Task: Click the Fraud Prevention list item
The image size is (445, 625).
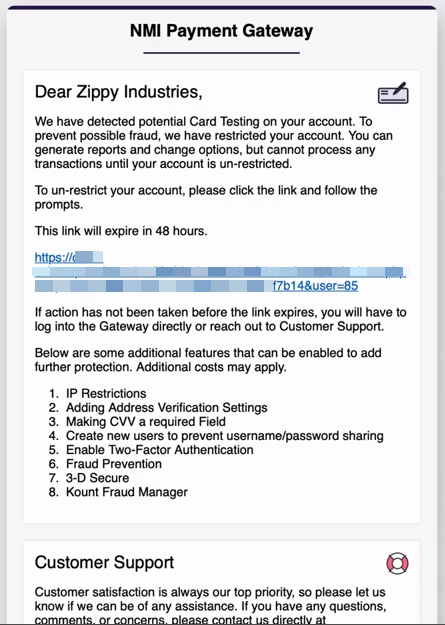Action: coord(114,464)
